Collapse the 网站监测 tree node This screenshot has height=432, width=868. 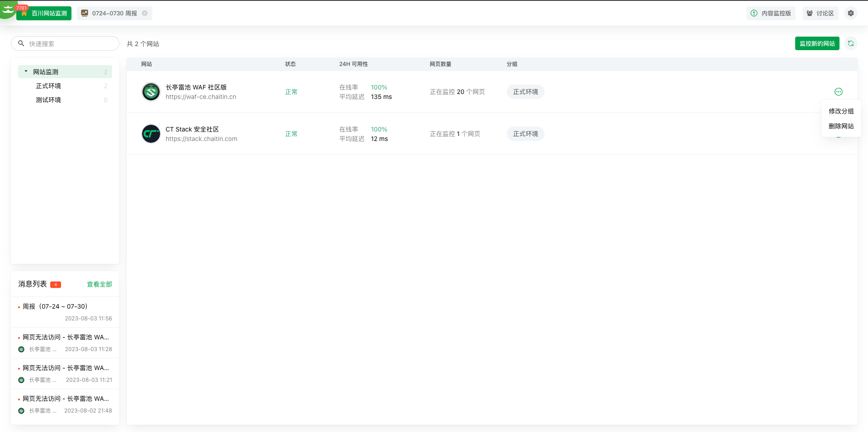[26, 71]
